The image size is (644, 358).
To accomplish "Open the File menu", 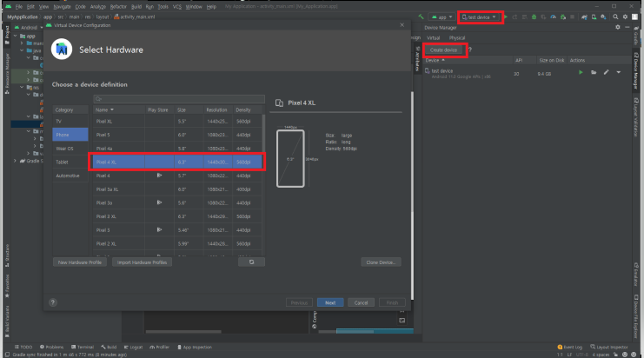I will pos(18,7).
